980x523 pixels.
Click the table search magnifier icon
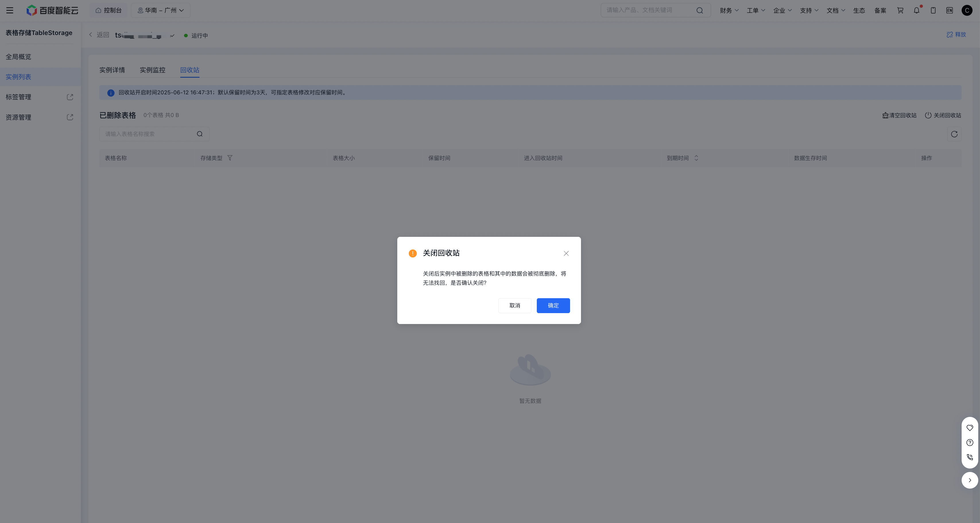click(x=200, y=134)
